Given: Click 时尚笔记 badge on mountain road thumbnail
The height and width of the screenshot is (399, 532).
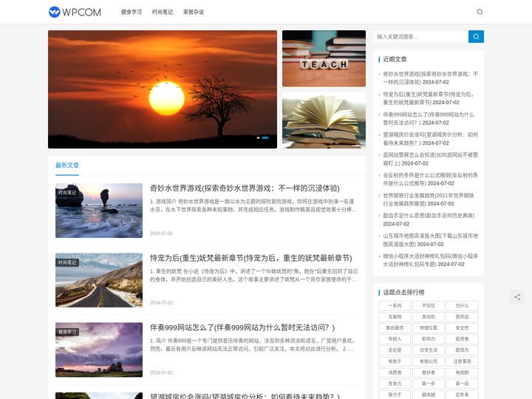Looking at the screenshot, I should tap(67, 262).
